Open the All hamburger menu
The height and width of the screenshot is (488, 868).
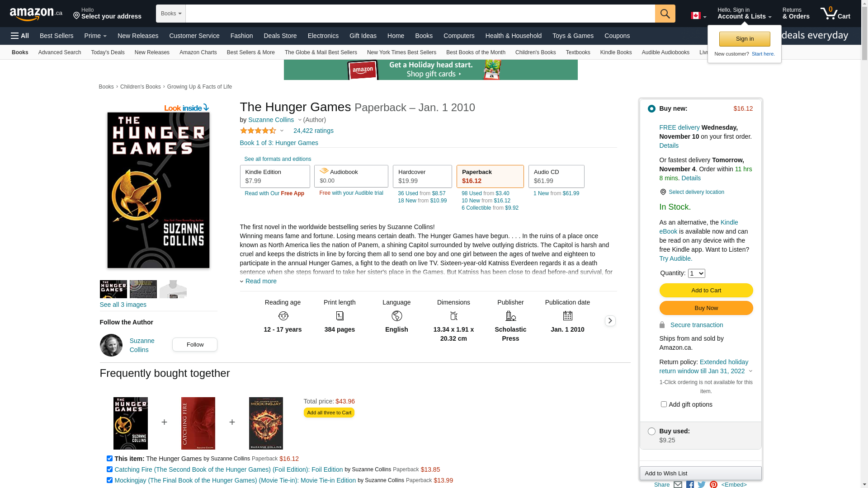click(20, 36)
